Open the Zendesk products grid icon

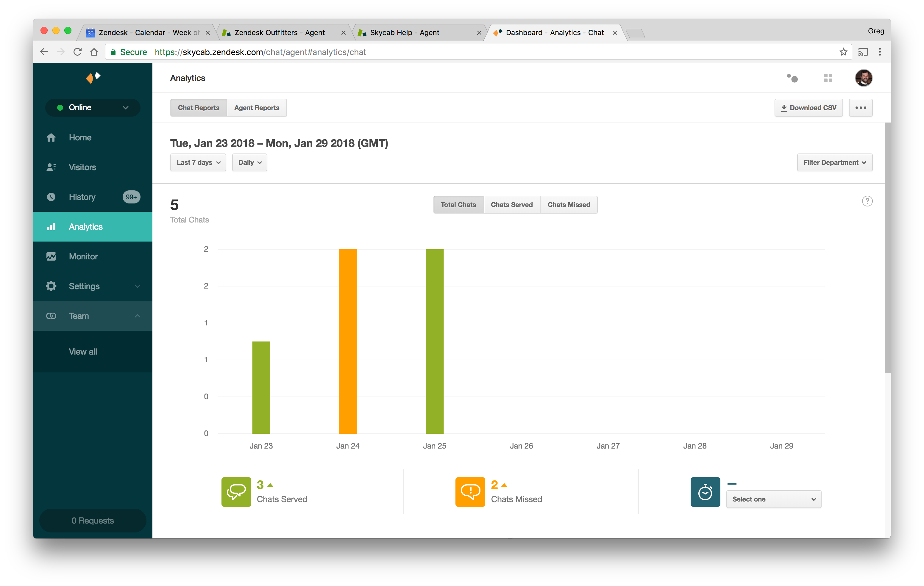(x=828, y=78)
